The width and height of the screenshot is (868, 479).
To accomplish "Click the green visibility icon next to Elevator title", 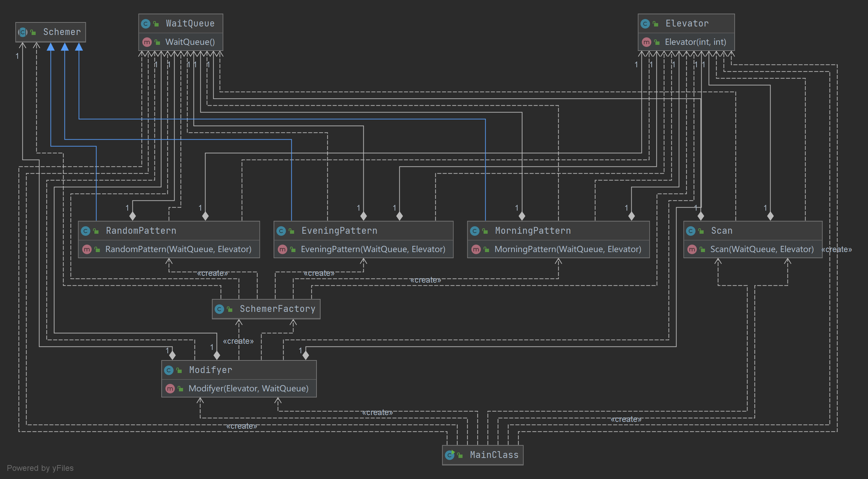I will click(x=656, y=24).
